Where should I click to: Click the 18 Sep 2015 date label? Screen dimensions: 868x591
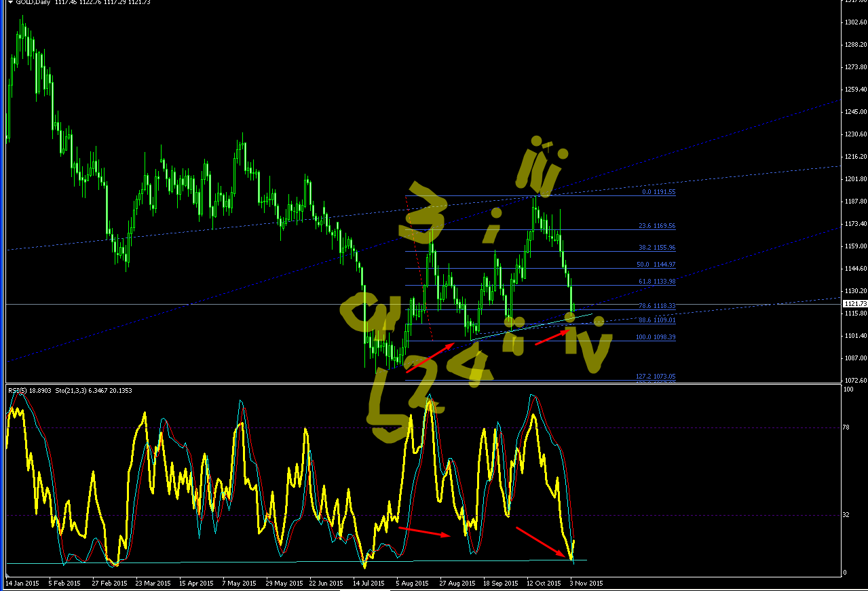pos(500,583)
